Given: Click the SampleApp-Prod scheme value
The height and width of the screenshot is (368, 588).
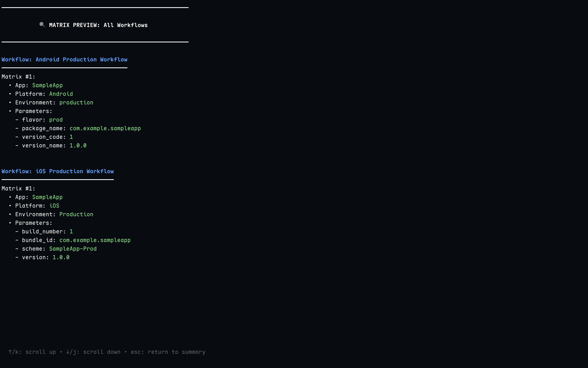Looking at the screenshot, I should click(x=73, y=249).
